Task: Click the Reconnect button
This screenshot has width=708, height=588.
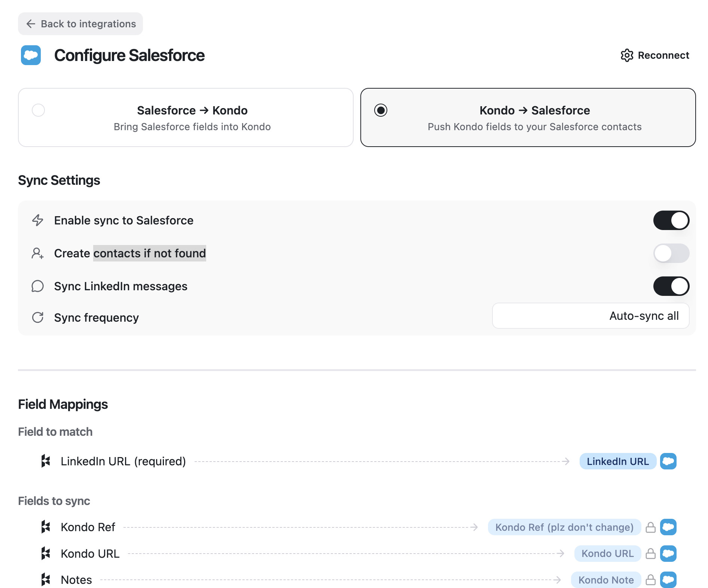Action: tap(655, 55)
